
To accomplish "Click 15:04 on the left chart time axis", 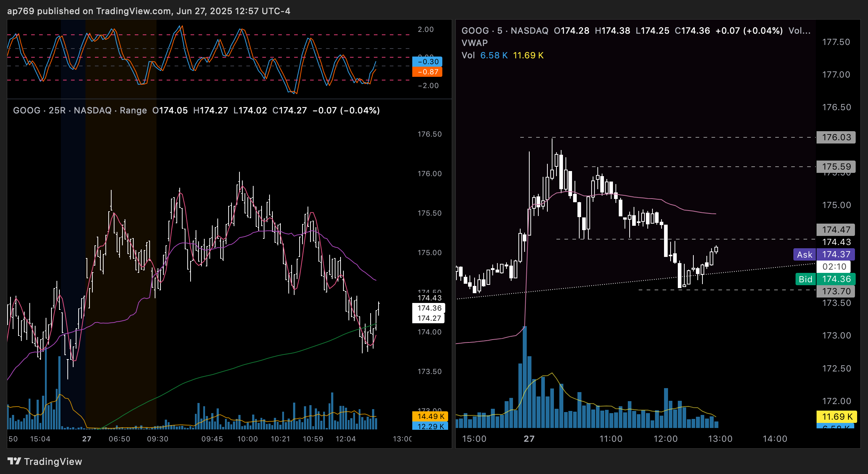I will click(40, 439).
